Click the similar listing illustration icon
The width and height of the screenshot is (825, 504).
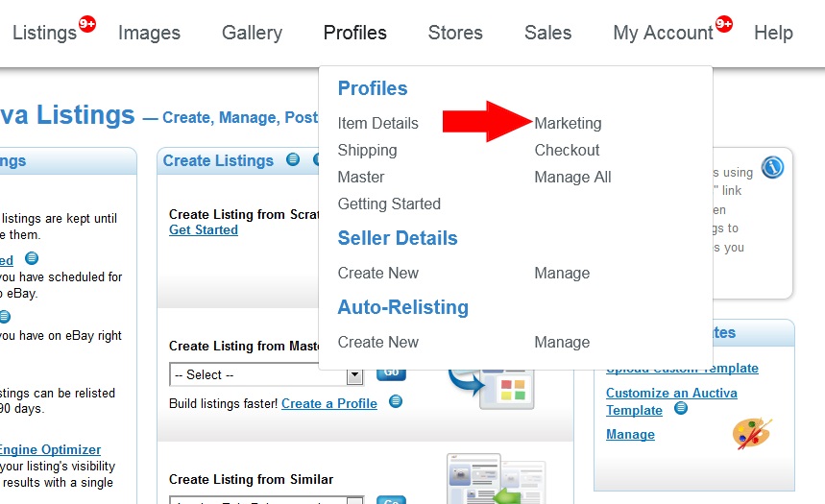point(497,479)
